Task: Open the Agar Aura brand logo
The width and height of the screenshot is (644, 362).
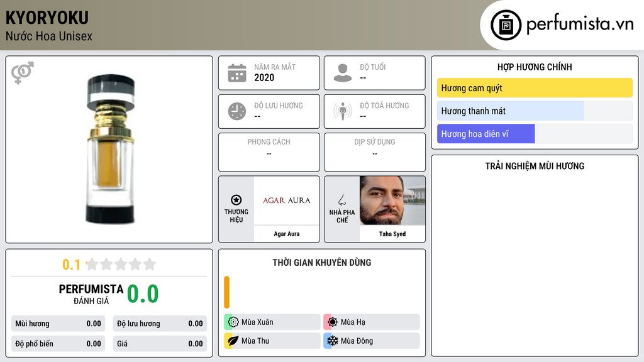Action: pyautogui.click(x=287, y=200)
